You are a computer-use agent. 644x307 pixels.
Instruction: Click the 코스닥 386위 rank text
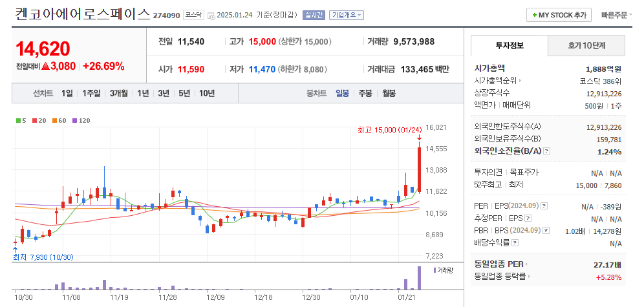coord(600,81)
